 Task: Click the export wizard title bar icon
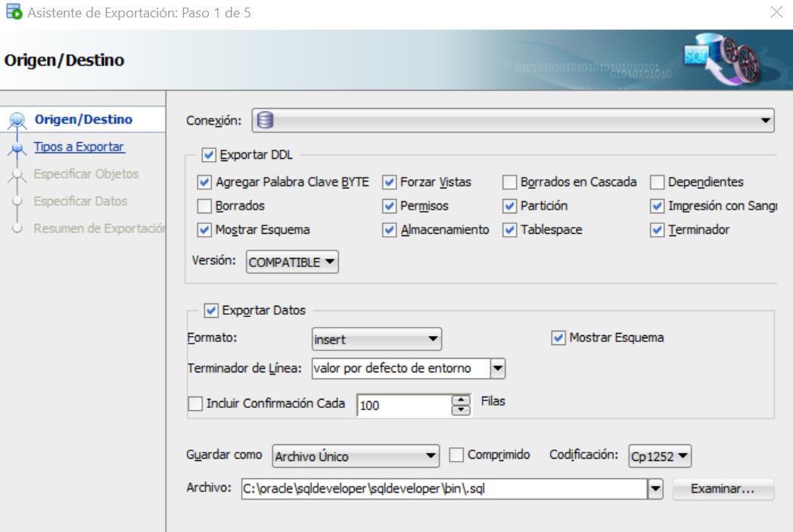pyautogui.click(x=13, y=13)
